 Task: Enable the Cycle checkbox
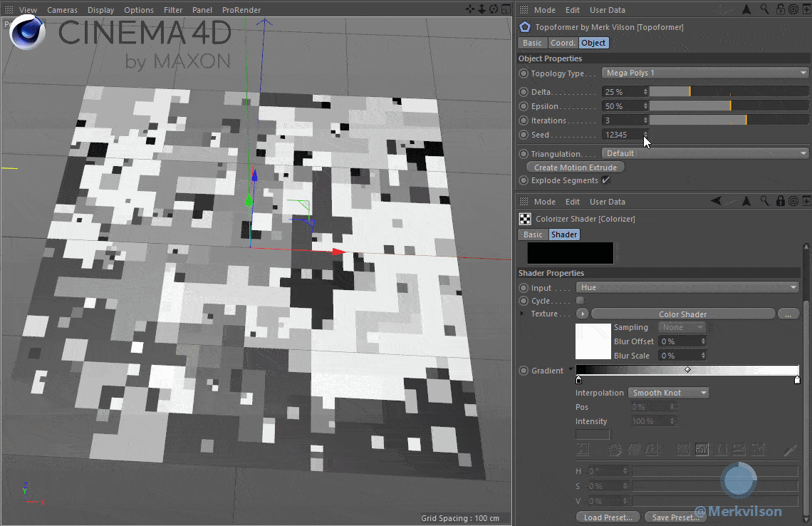coord(580,301)
